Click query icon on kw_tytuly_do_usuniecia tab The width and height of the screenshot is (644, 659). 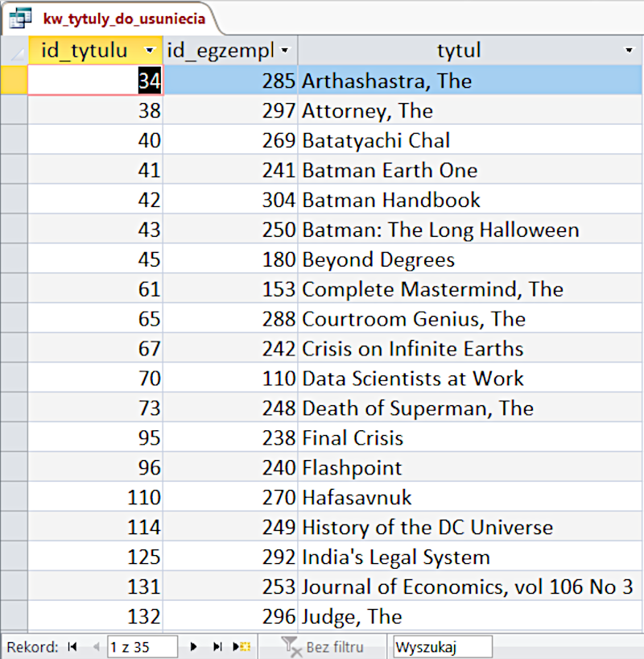click(x=20, y=18)
